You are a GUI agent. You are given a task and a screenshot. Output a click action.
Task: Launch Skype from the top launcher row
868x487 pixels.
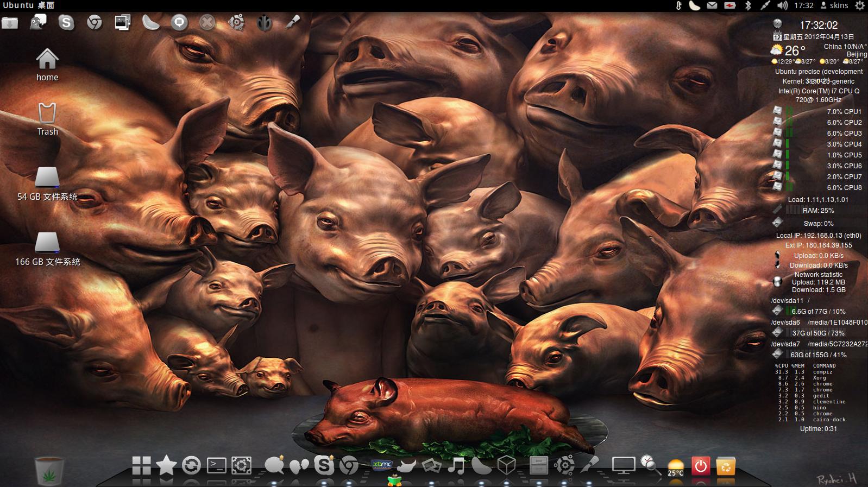(66, 23)
